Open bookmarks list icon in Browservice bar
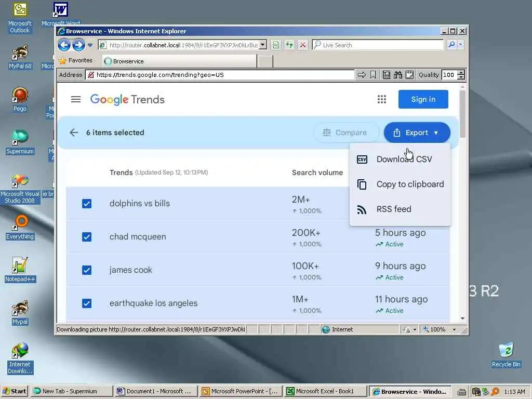Screen dimensions: 532x399 [x=386, y=75]
